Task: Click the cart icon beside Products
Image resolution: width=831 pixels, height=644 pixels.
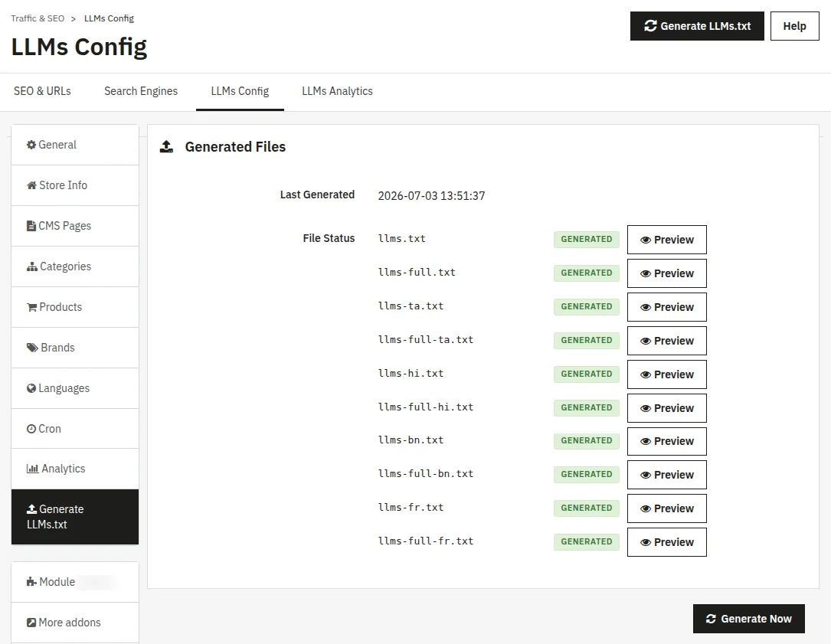Action: point(32,307)
